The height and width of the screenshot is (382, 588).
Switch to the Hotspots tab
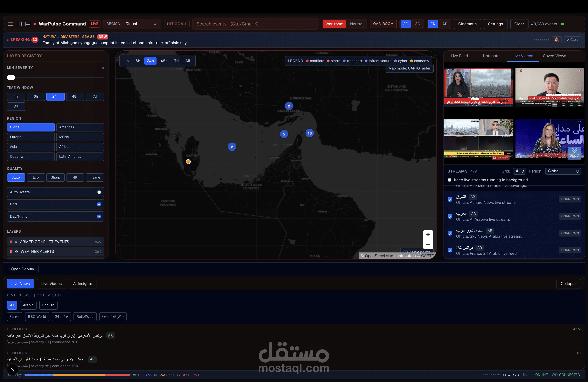click(x=491, y=56)
